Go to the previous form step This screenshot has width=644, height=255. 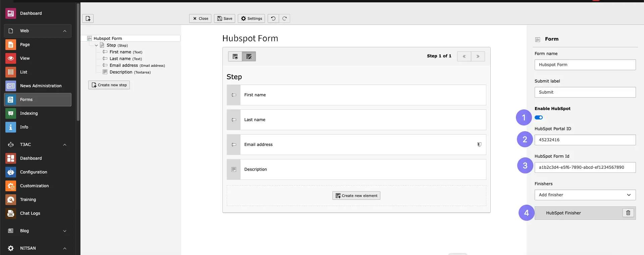click(x=464, y=56)
